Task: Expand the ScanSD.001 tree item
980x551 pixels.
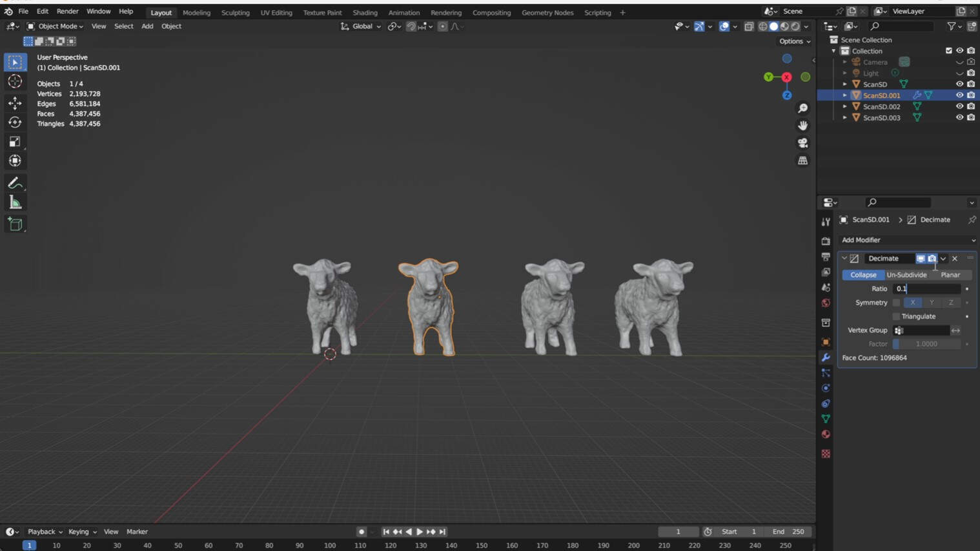Action: click(845, 95)
